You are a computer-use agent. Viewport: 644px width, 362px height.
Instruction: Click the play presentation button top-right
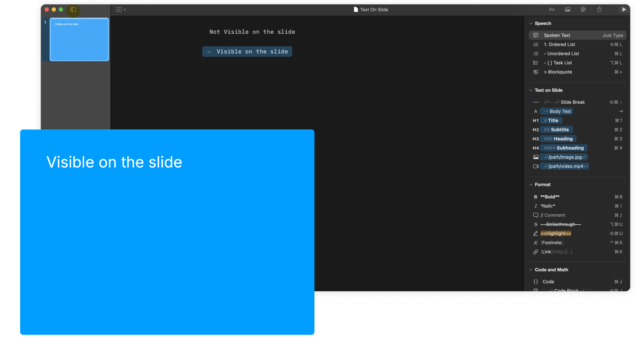click(x=624, y=10)
